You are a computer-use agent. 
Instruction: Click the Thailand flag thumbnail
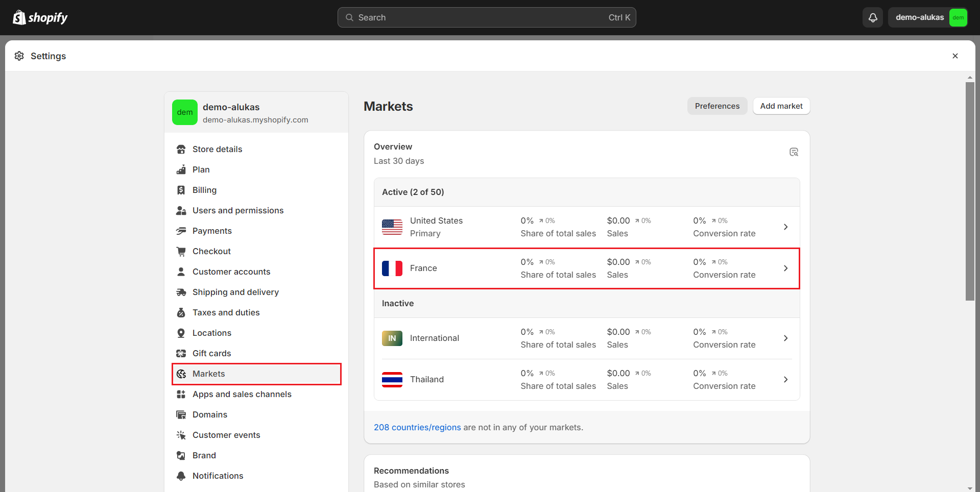coord(392,380)
